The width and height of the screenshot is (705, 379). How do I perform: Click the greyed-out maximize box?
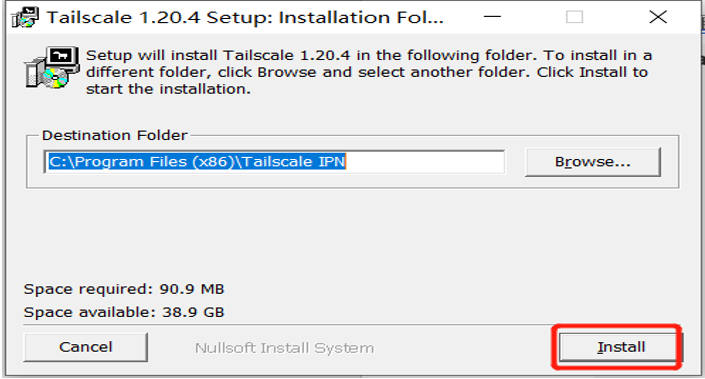point(574,17)
